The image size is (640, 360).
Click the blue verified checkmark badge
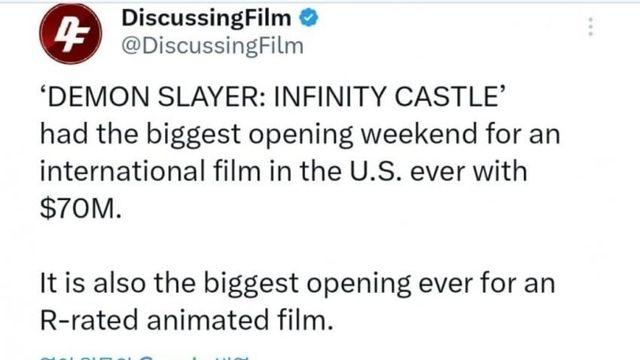click(x=309, y=18)
